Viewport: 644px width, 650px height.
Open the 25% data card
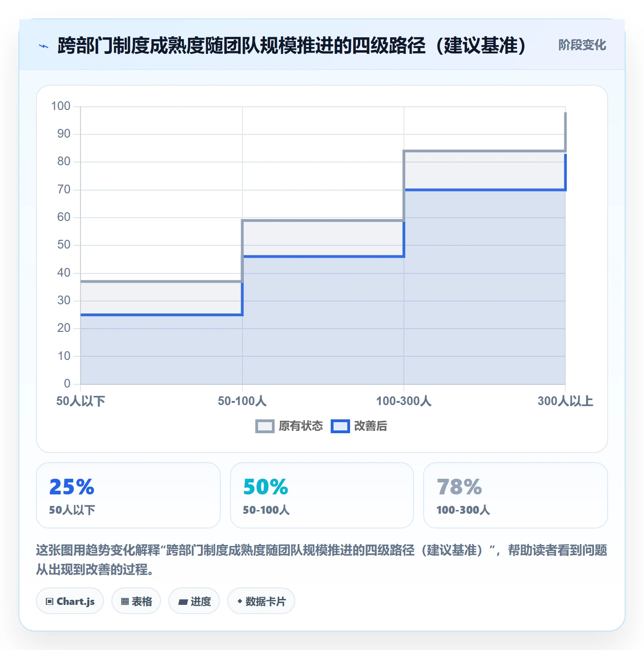(x=128, y=495)
